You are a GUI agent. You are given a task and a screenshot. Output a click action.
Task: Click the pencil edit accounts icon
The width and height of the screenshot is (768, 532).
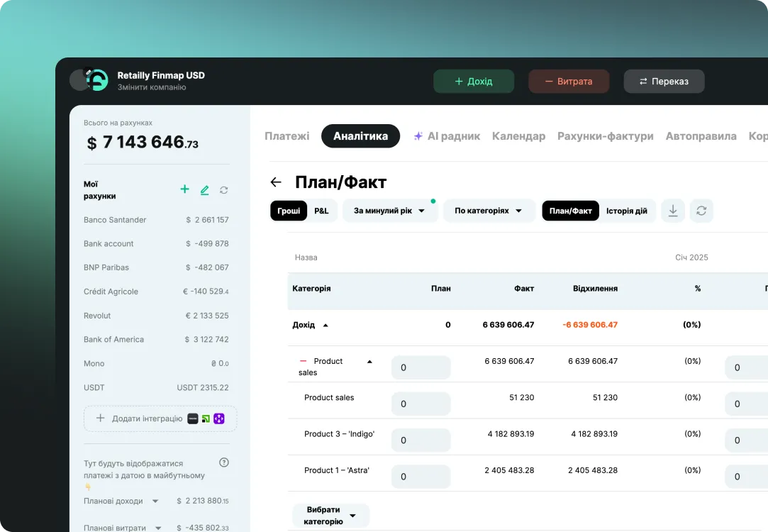click(x=205, y=190)
